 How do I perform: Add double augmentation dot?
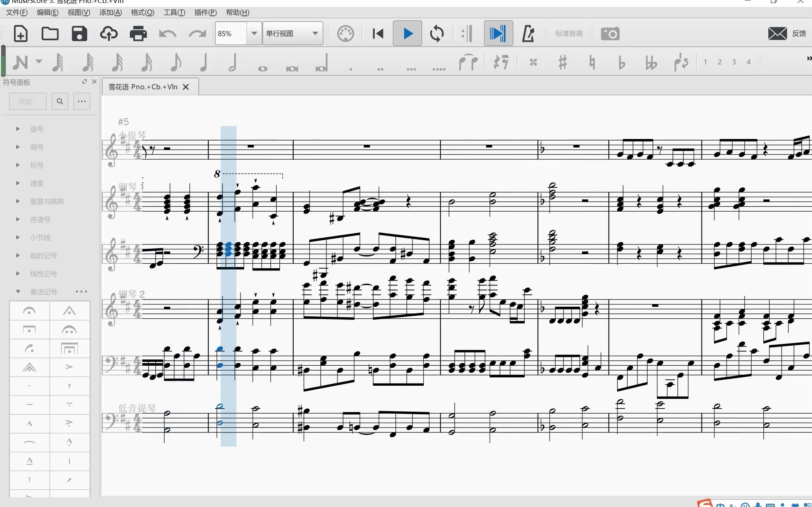pyautogui.click(x=380, y=69)
